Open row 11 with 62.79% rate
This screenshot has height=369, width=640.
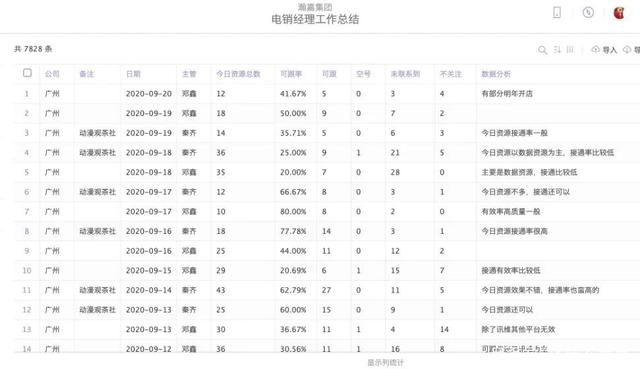327,290
